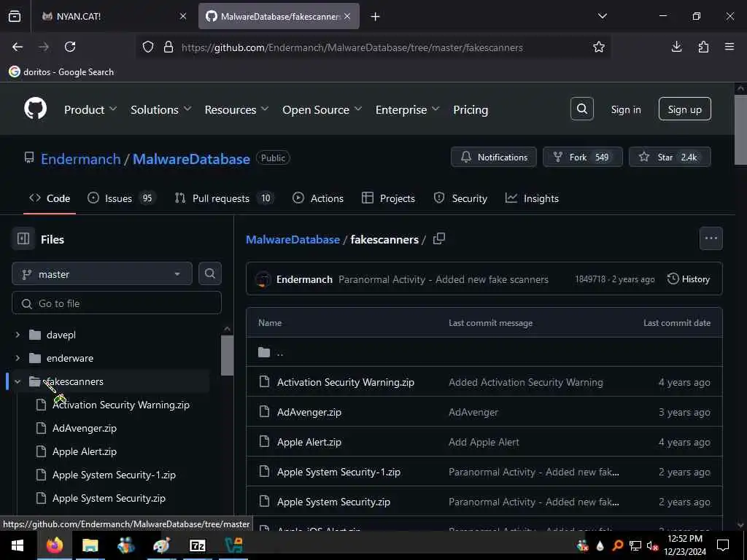Viewport: 747px width, 560px height.
Task: Expand the Enterprise menu
Action: pyautogui.click(x=407, y=109)
